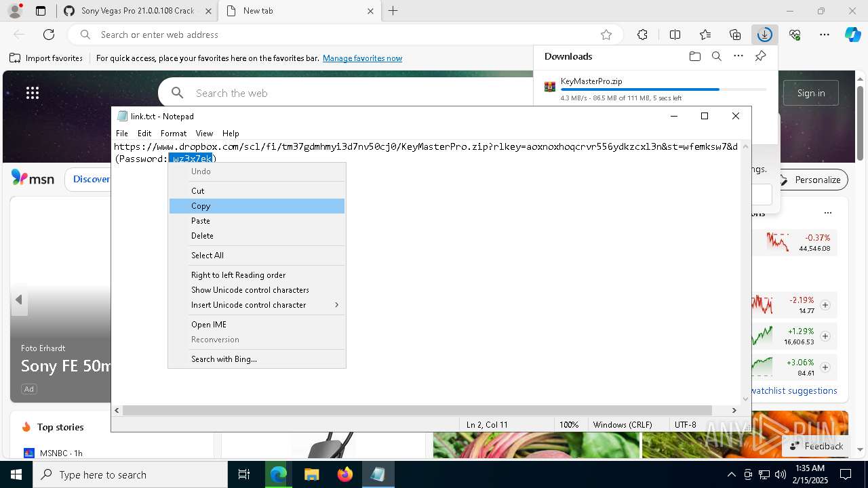
Task: Click the Feedback button
Action: tap(816, 446)
